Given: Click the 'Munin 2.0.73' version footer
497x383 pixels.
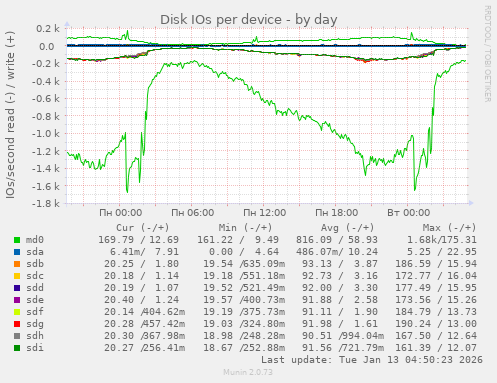Looking at the screenshot, I should [x=248, y=372].
